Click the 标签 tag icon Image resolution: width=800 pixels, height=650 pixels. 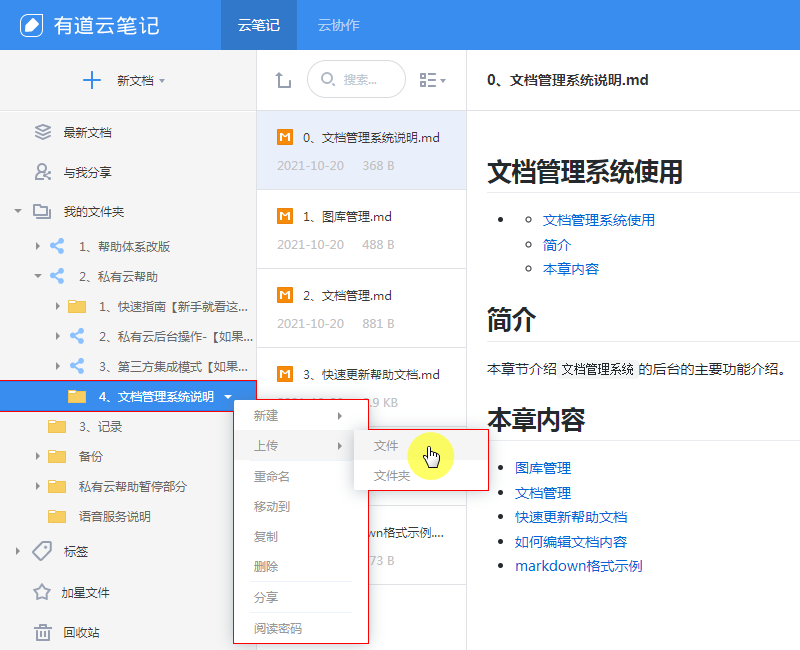click(x=42, y=551)
